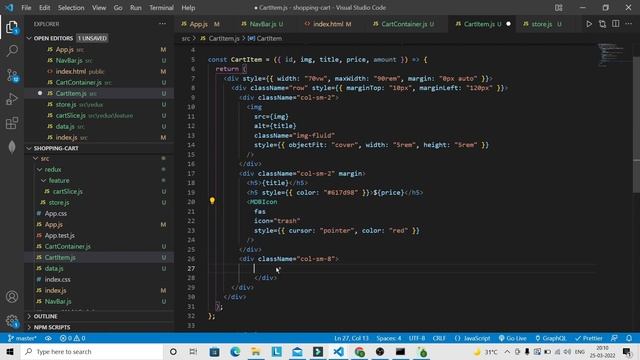Click the master branch status item
This screenshot has height=360, width=640.
point(22,338)
